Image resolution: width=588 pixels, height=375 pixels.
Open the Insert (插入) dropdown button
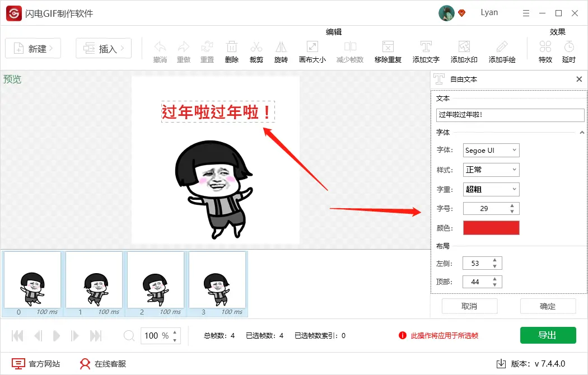104,48
